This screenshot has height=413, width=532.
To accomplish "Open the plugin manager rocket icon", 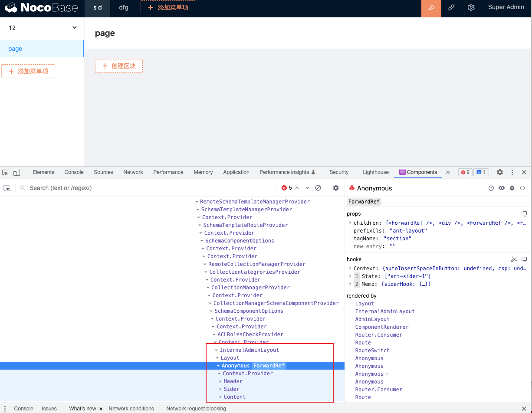I will [451, 8].
